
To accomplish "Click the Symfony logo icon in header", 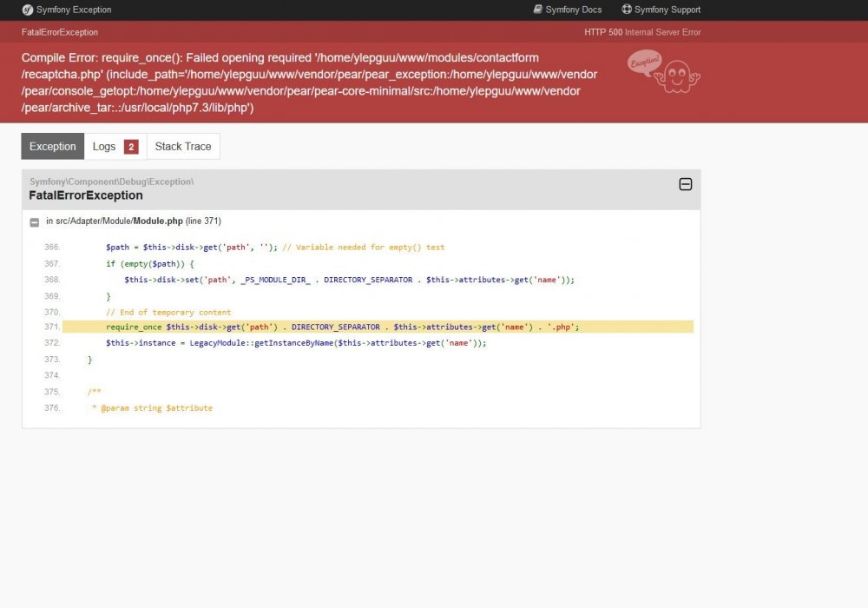I will [28, 10].
